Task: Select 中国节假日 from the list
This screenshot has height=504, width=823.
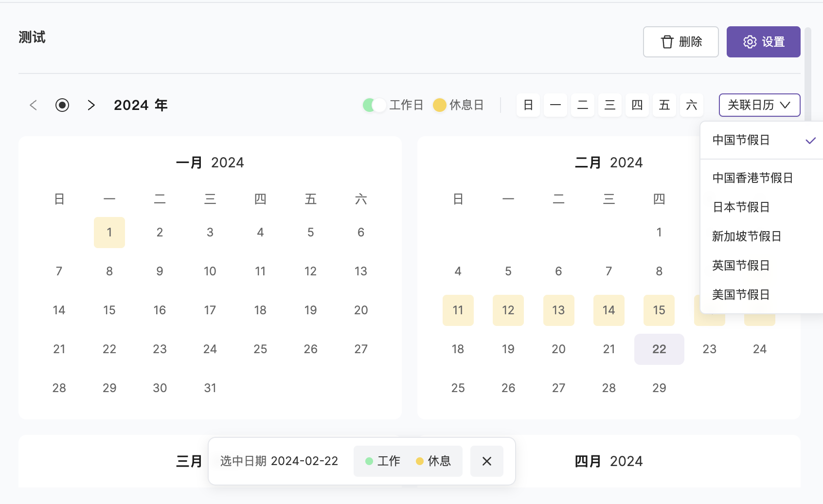Action: tap(763, 140)
